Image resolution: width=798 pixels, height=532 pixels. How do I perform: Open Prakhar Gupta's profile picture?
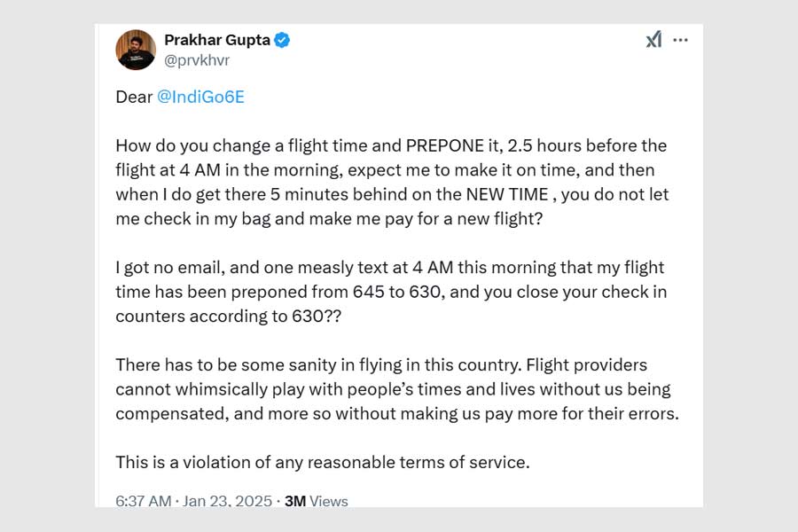click(136, 50)
